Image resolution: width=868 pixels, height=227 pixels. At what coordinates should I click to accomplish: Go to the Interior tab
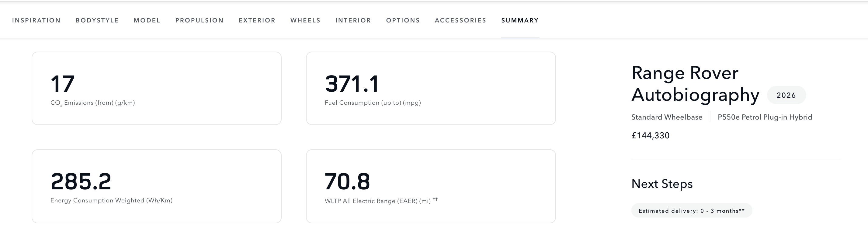(353, 21)
